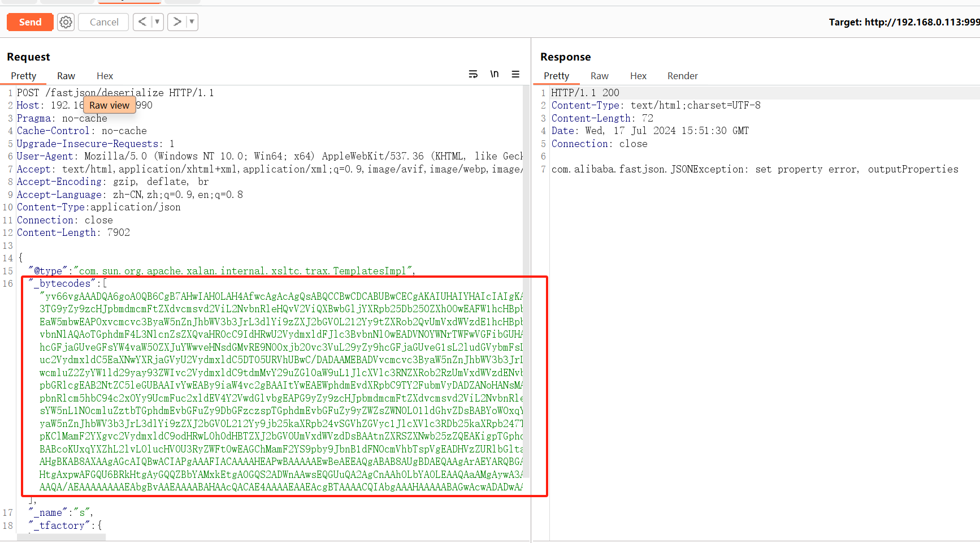Go forward to the next request with the > arrow
The width and height of the screenshot is (980, 543).
pyautogui.click(x=177, y=21)
